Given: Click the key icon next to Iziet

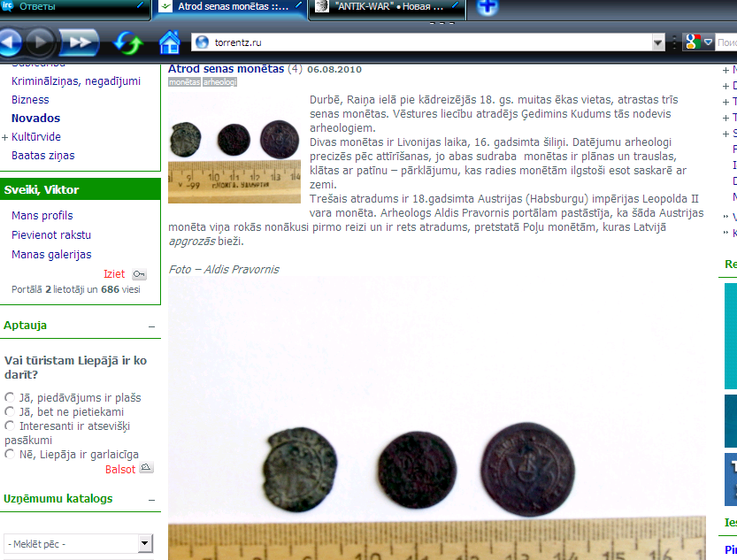Looking at the screenshot, I should [139, 274].
